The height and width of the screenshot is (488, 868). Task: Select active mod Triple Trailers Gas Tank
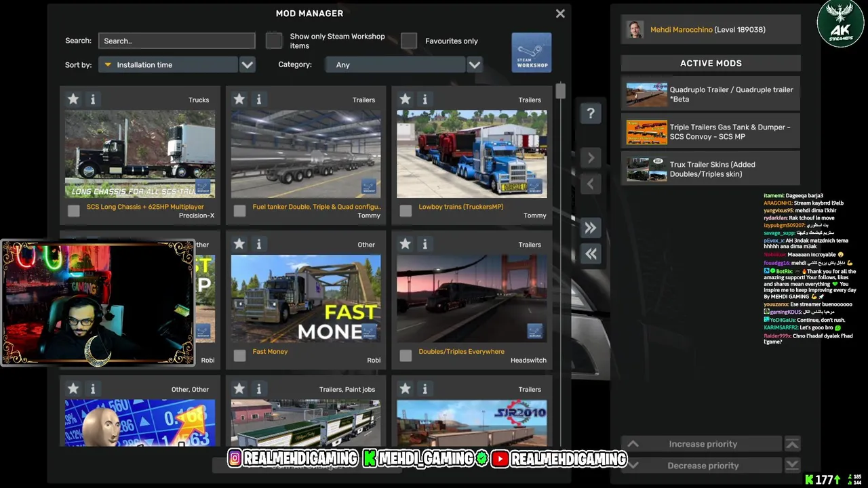pos(711,131)
